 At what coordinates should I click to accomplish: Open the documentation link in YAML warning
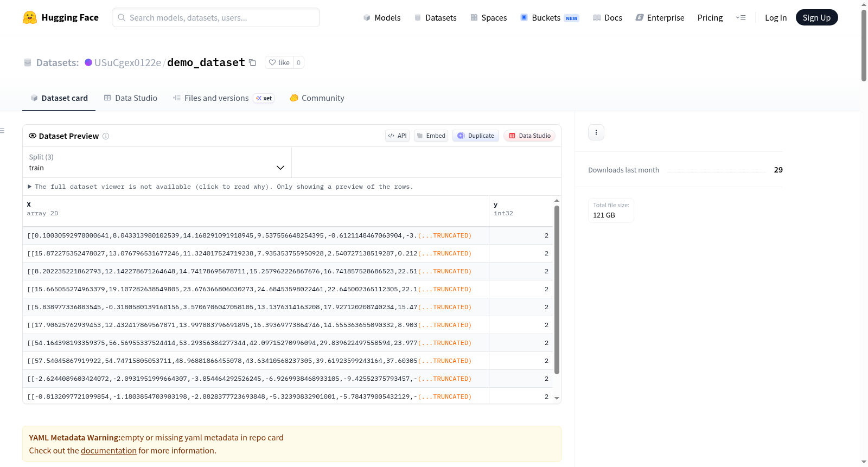click(x=108, y=451)
